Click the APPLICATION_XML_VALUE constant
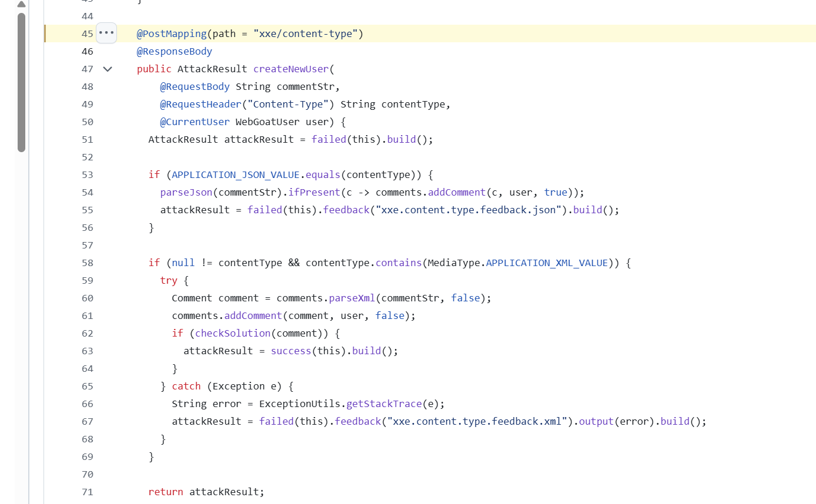Screen dimensions: 816x504 (x=547, y=263)
